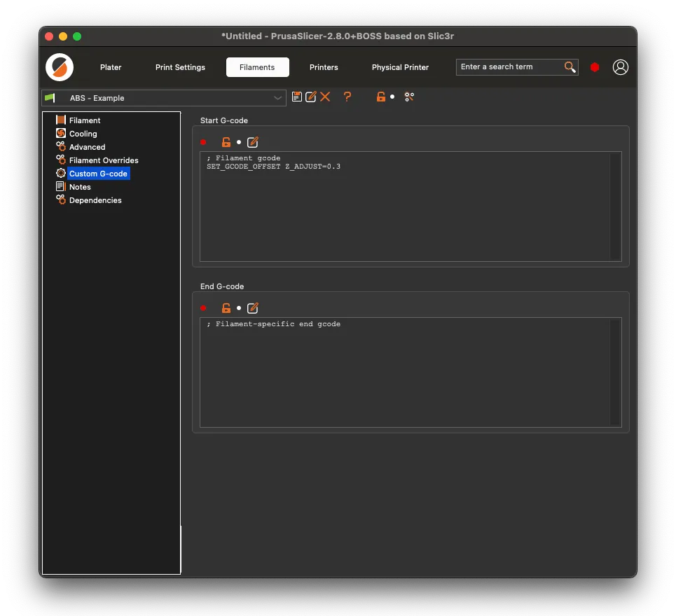676x616 pixels.
Task: Focus the Enter a search term field
Action: [509, 66]
